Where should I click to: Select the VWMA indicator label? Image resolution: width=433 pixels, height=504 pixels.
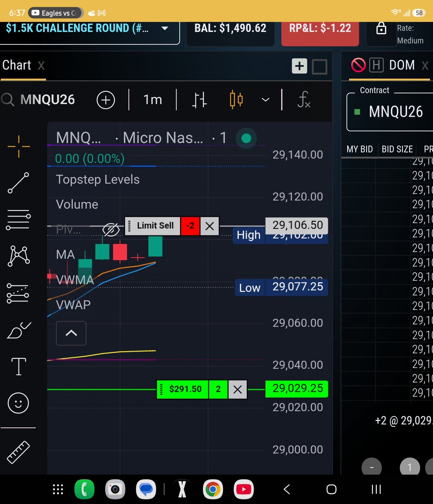click(x=75, y=279)
